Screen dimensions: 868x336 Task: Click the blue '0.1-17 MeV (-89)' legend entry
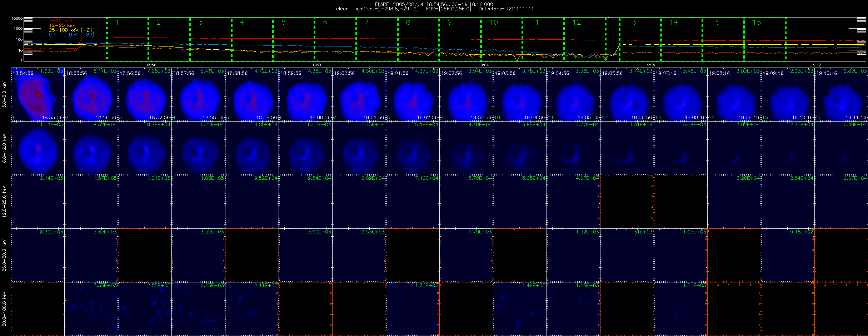click(x=71, y=35)
